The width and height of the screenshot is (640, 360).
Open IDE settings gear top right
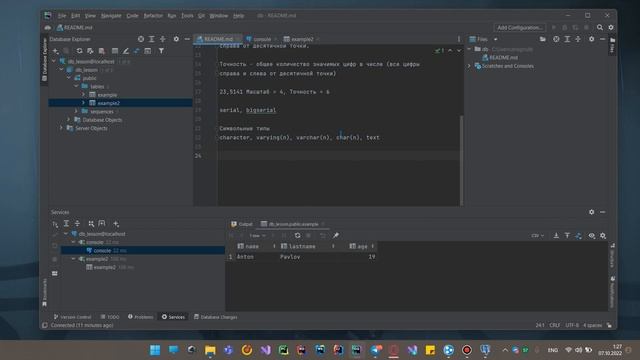tap(611, 27)
